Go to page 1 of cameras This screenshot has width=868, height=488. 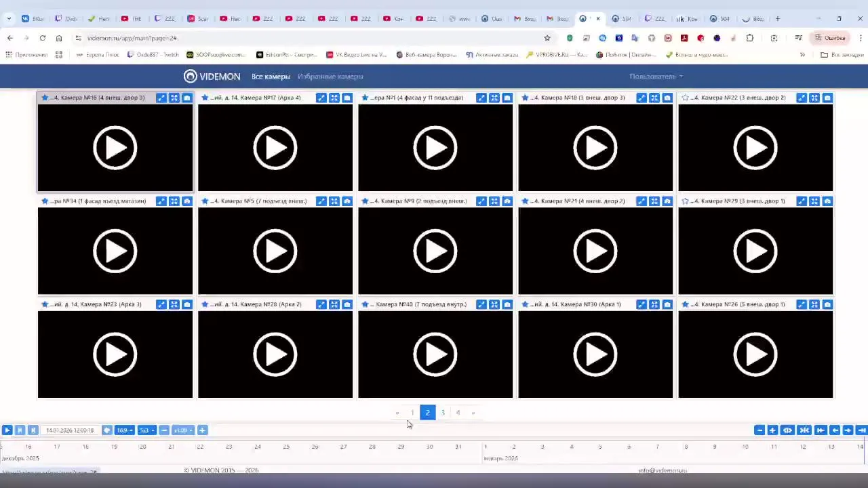coord(412,413)
